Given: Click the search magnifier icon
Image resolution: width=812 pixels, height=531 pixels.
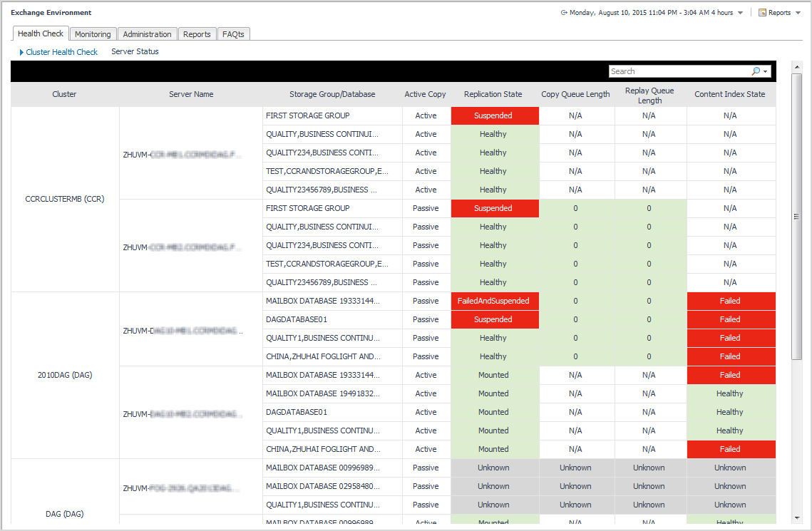Looking at the screenshot, I should 756,71.
